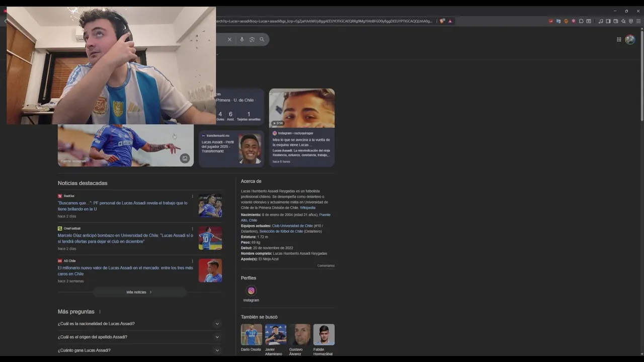Open Brave Wallet icon
Viewport: 644px width, 362px height.
(x=616, y=21)
